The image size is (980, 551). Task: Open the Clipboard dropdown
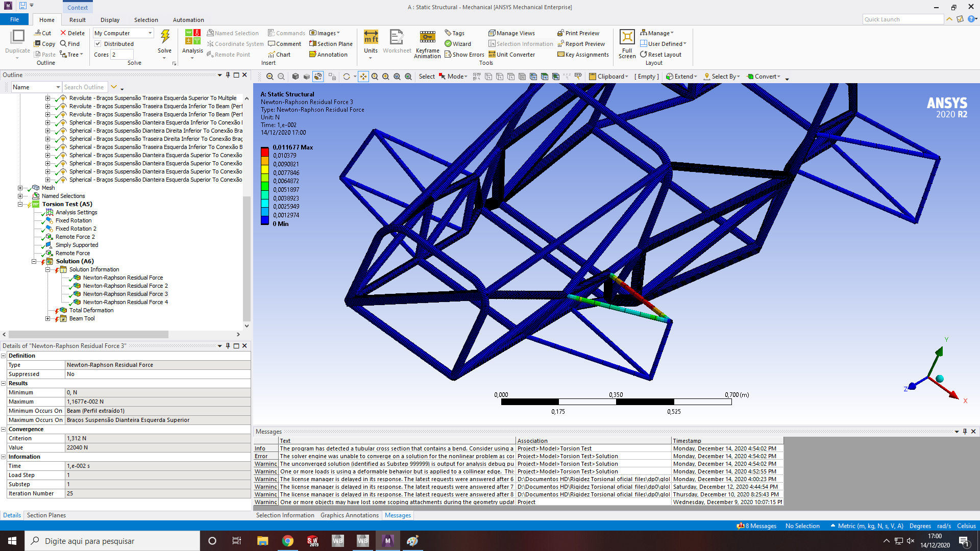[x=608, y=77]
